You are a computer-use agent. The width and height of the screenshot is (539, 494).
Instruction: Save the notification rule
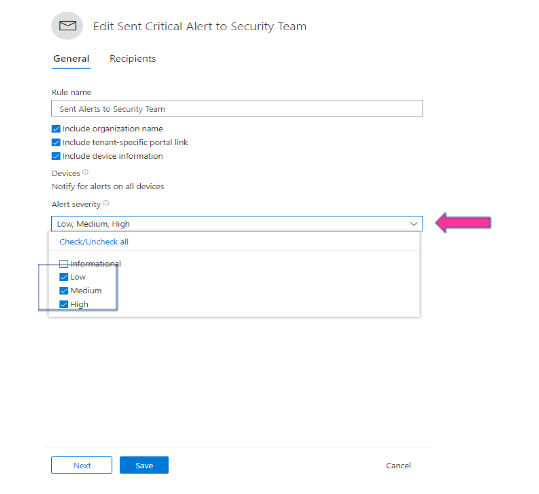(144, 465)
